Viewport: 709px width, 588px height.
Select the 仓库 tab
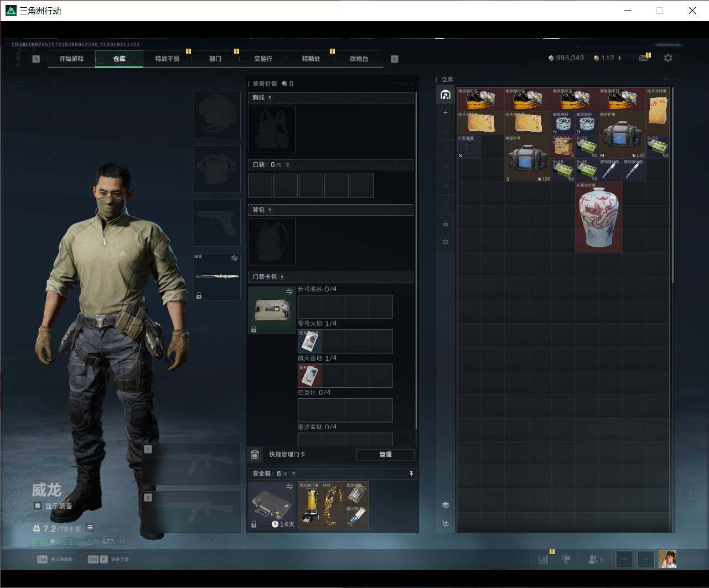point(119,59)
